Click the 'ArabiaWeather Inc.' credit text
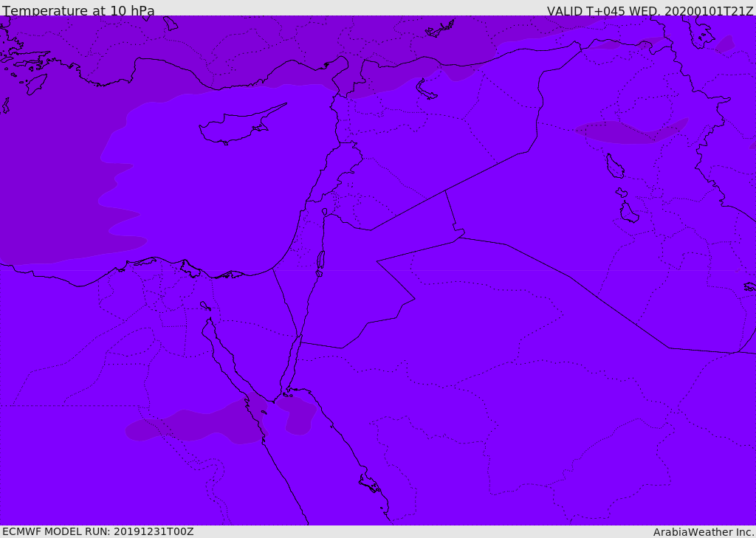 (x=704, y=532)
